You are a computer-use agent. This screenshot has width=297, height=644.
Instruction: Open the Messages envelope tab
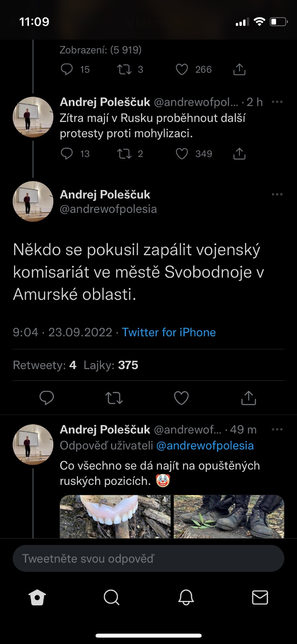[x=260, y=598]
